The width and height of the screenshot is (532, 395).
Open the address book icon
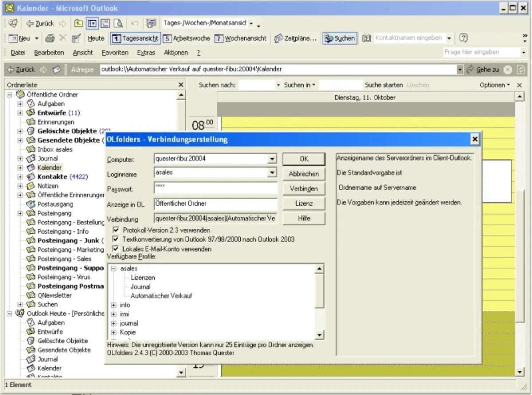tap(367, 38)
